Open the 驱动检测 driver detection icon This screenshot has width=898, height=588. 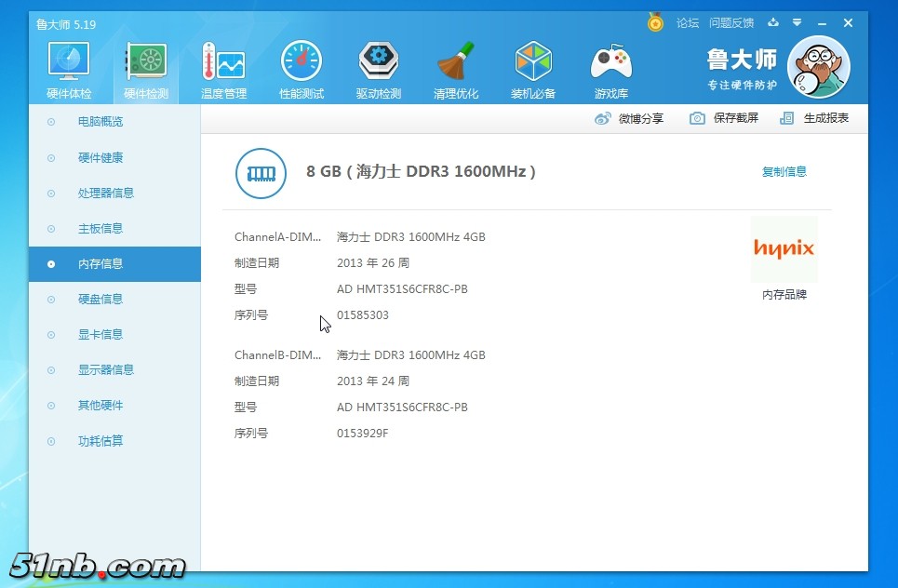click(x=379, y=70)
